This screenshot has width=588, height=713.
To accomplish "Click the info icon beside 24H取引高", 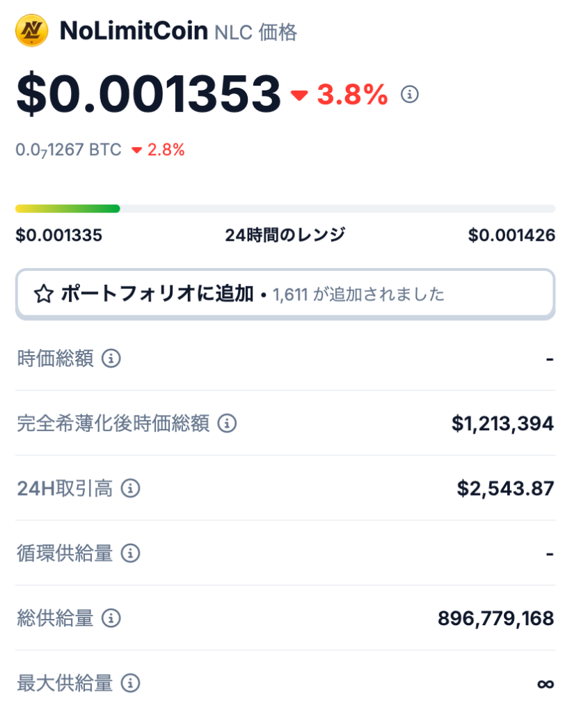I will [x=130, y=488].
